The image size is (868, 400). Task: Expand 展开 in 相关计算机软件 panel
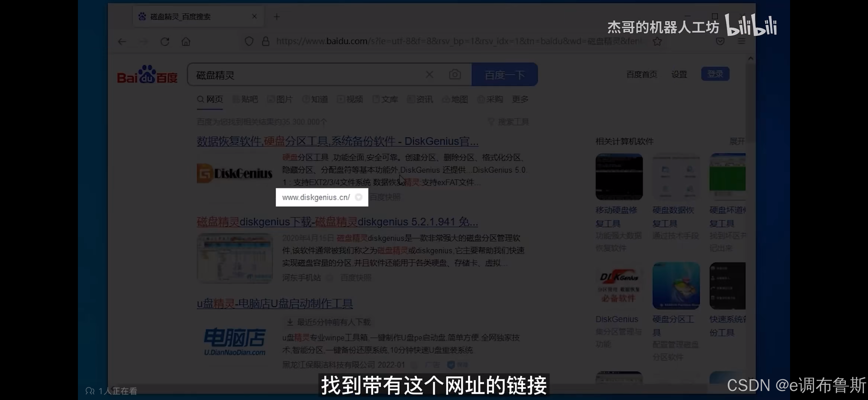coord(737,141)
